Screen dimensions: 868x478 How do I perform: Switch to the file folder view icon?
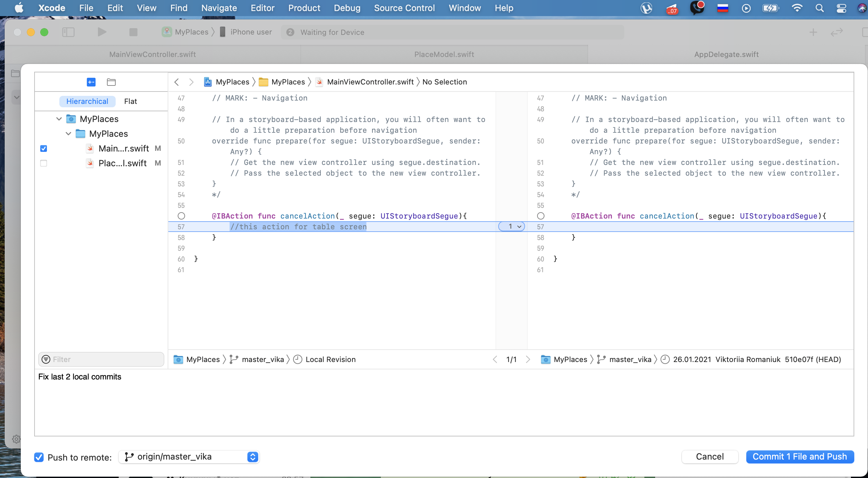pos(111,82)
